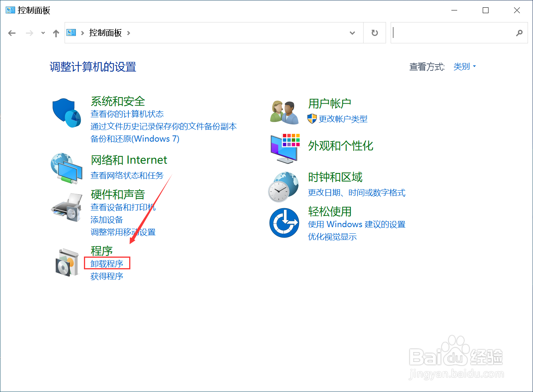The width and height of the screenshot is (533, 392).
Task: Open 时钟和区域 category heading
Action: click(335, 177)
